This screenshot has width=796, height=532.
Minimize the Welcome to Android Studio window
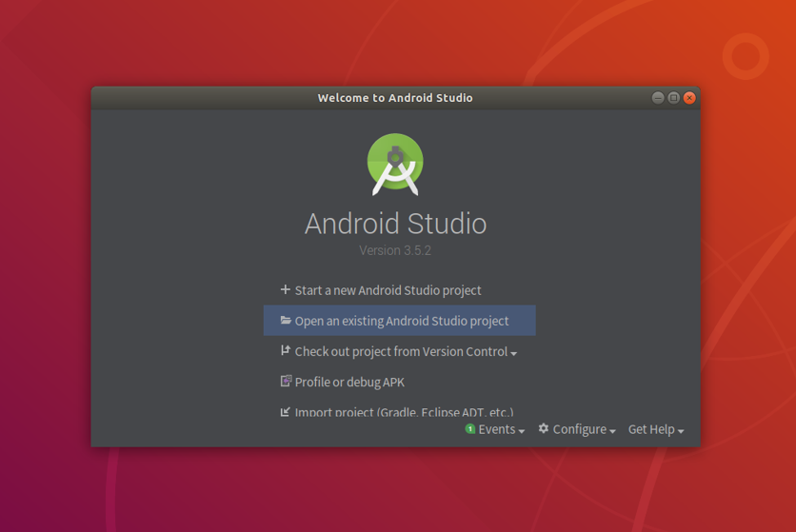(658, 98)
